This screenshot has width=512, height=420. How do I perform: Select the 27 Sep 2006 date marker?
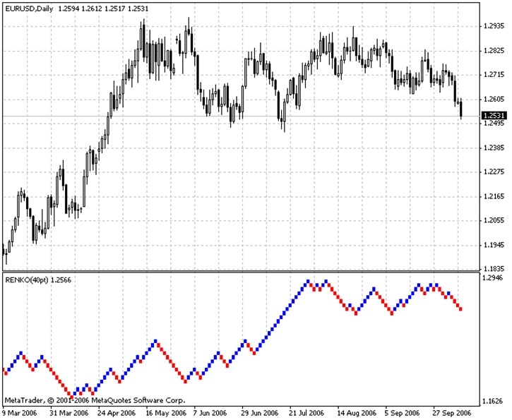450,412
